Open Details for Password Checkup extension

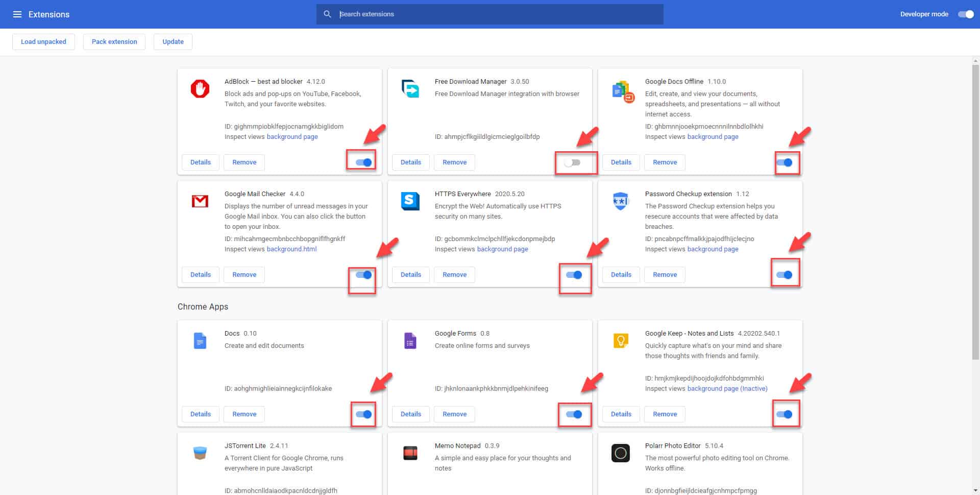(621, 275)
